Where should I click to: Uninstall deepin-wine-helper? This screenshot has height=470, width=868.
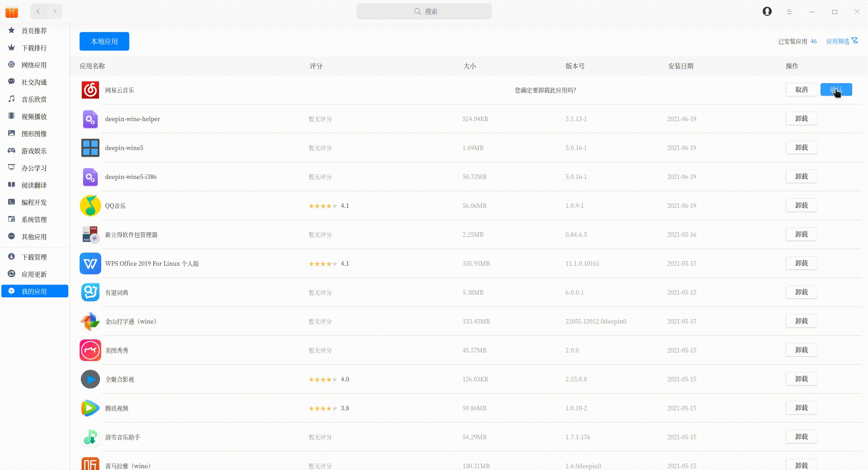[x=802, y=118]
